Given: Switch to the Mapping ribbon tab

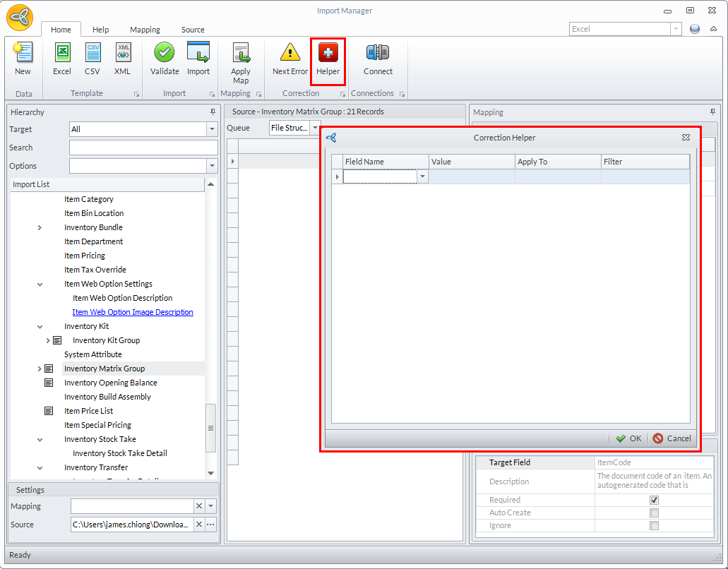Looking at the screenshot, I should click(x=145, y=30).
